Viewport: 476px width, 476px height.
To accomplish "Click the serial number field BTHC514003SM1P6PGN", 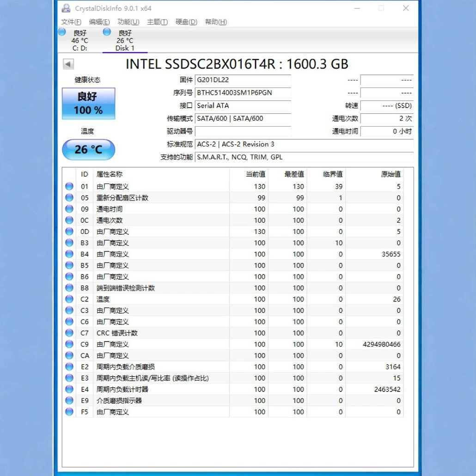I will 243,92.
